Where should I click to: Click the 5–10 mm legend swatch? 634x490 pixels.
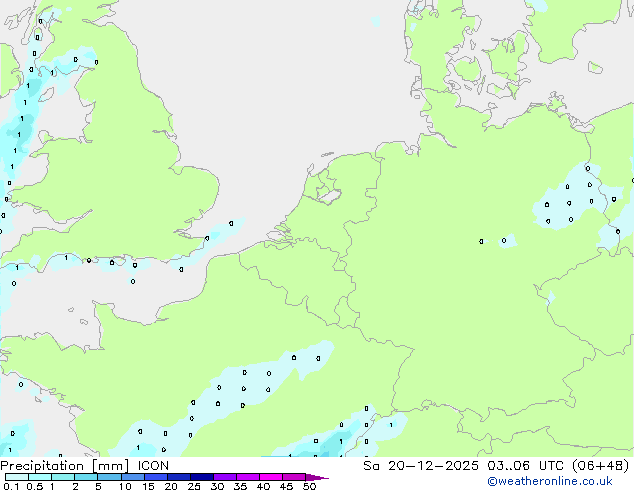[109, 477]
